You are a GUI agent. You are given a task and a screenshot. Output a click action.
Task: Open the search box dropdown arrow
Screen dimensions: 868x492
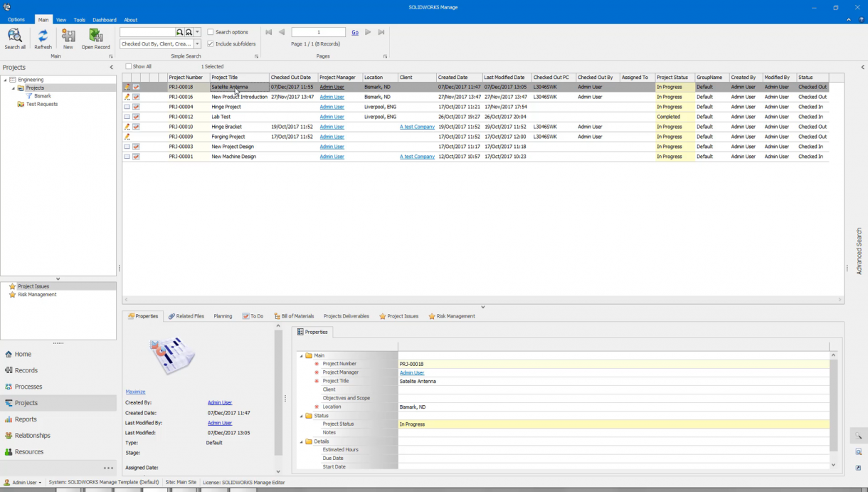tap(198, 33)
